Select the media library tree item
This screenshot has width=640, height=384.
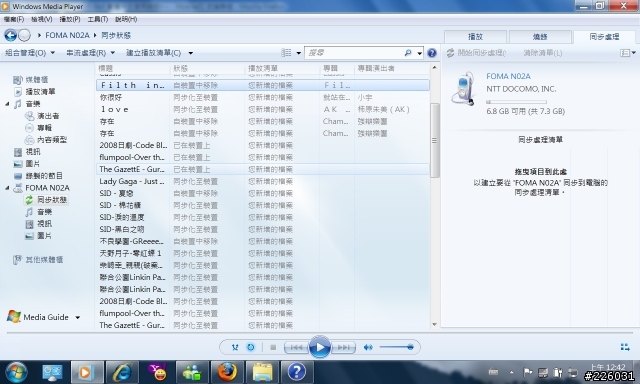point(31,80)
